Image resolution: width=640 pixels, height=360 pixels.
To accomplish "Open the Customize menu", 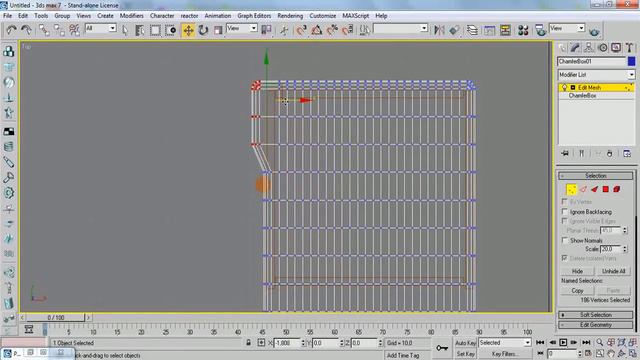I will pos(322,16).
